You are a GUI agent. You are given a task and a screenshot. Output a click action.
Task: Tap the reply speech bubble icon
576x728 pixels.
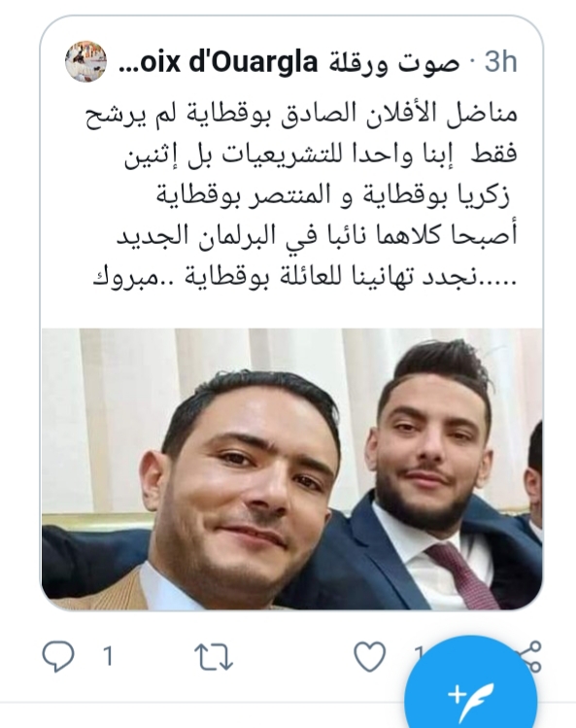58,656
